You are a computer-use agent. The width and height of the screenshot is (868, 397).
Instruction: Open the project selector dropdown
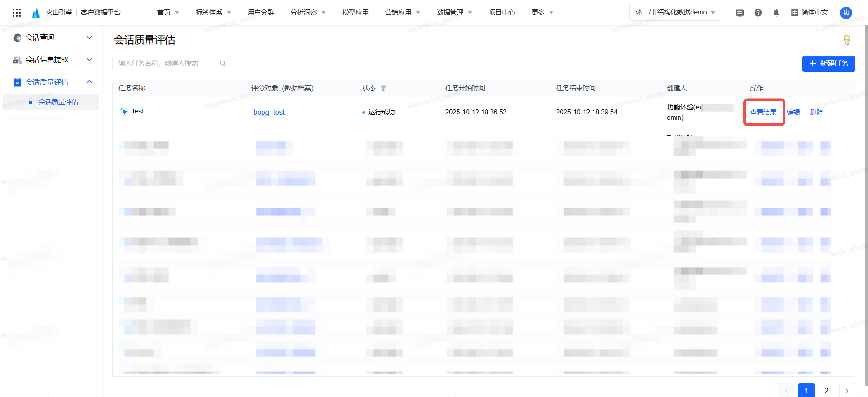click(675, 13)
